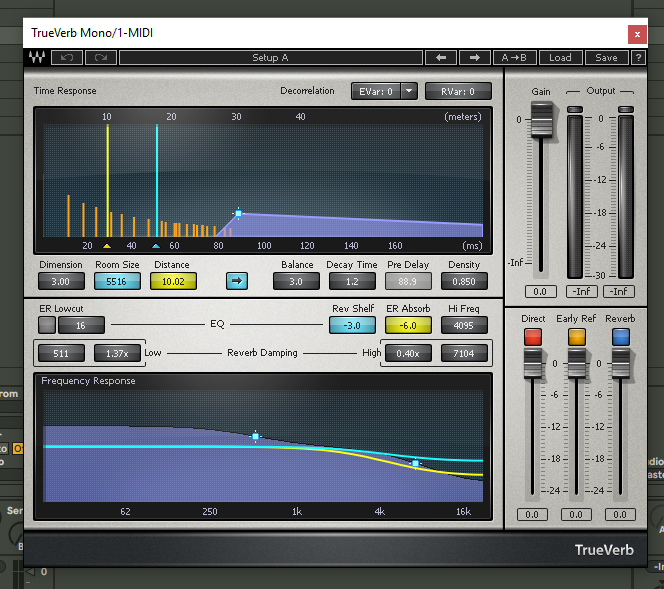Close the TrueVerb plugin window
The width and height of the screenshot is (664, 589).
(637, 34)
